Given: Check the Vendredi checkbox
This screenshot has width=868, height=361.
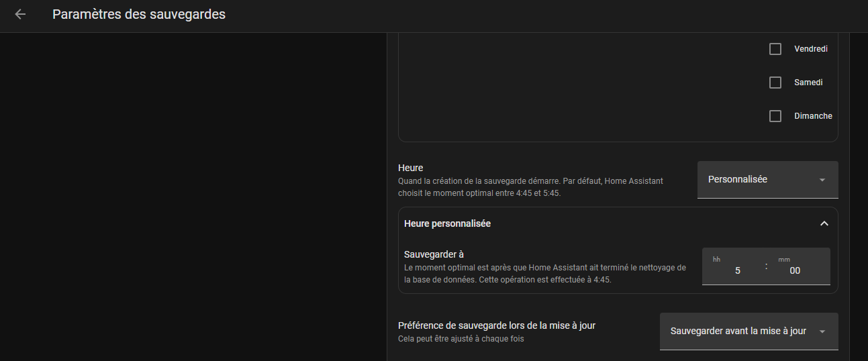Looking at the screenshot, I should click(775, 49).
